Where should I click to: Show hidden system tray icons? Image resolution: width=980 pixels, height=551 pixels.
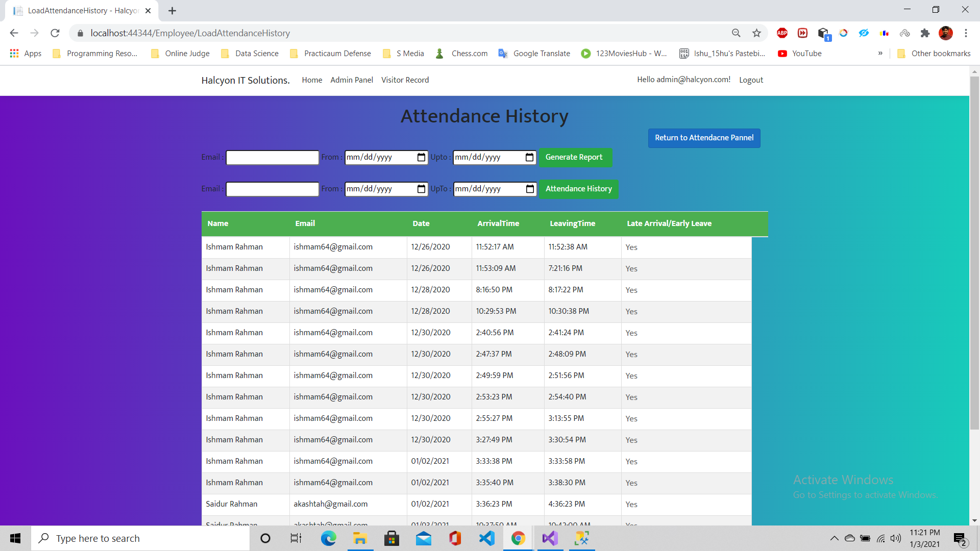click(834, 538)
